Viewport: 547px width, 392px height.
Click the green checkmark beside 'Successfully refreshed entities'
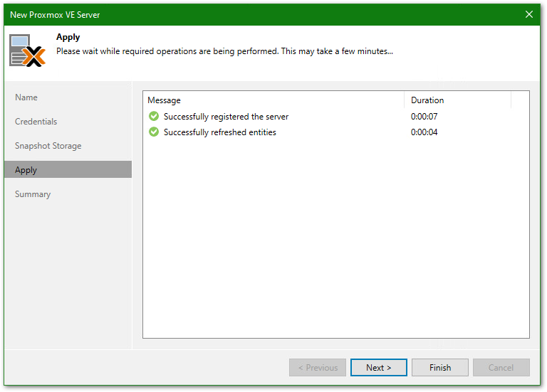click(x=154, y=132)
